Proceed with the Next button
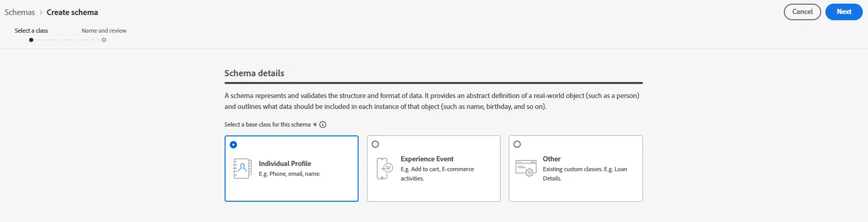 (844, 12)
